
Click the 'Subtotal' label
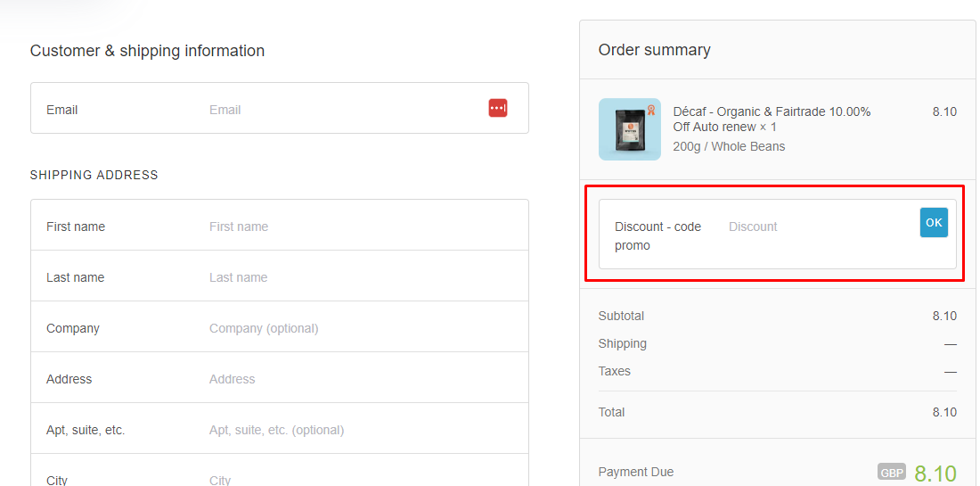click(x=621, y=316)
